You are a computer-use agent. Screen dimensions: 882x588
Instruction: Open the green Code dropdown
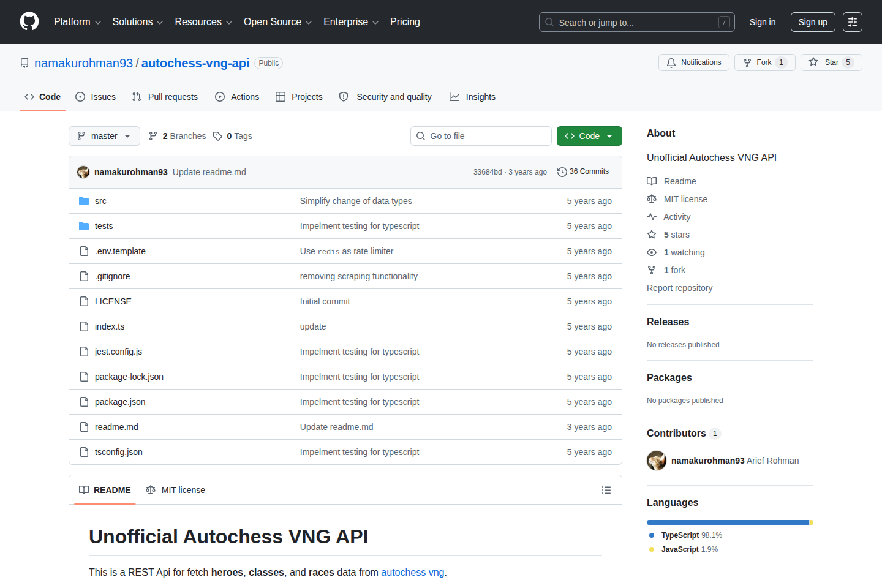point(589,135)
